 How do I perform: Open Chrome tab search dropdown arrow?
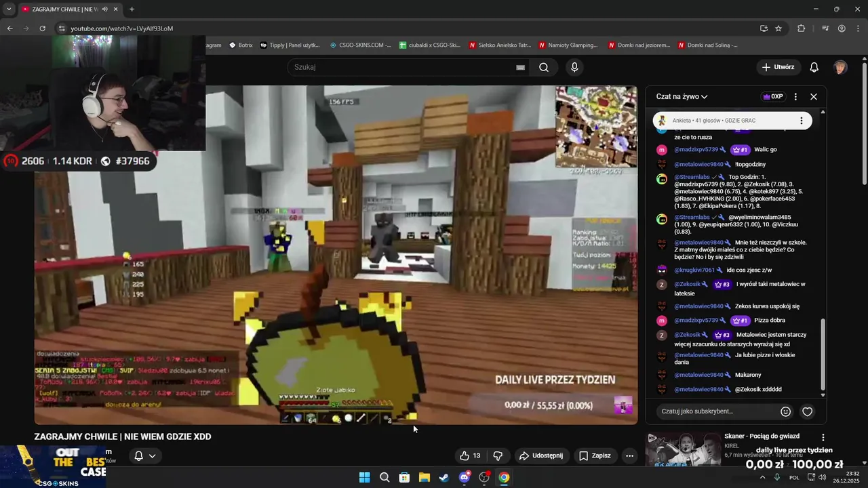click(9, 9)
